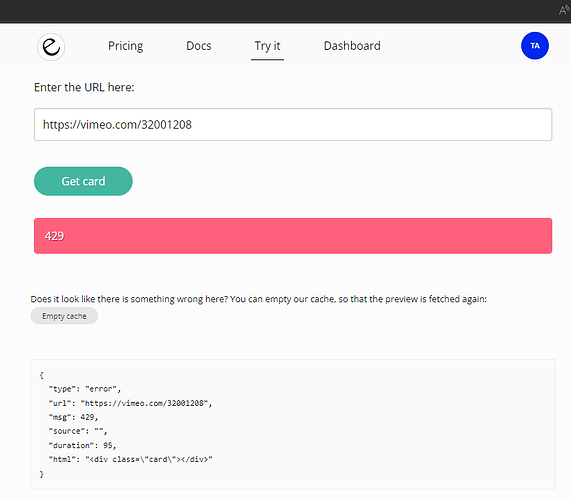571x500 pixels.
Task: Click the Get card button
Action: 83,181
